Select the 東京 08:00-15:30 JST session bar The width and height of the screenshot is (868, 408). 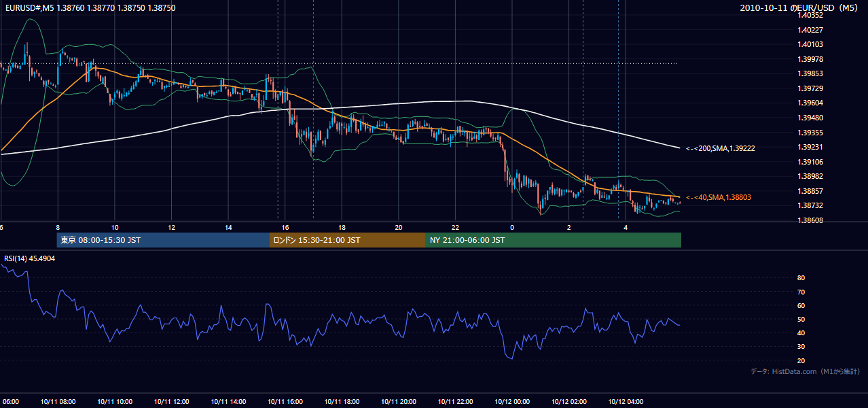pos(163,240)
